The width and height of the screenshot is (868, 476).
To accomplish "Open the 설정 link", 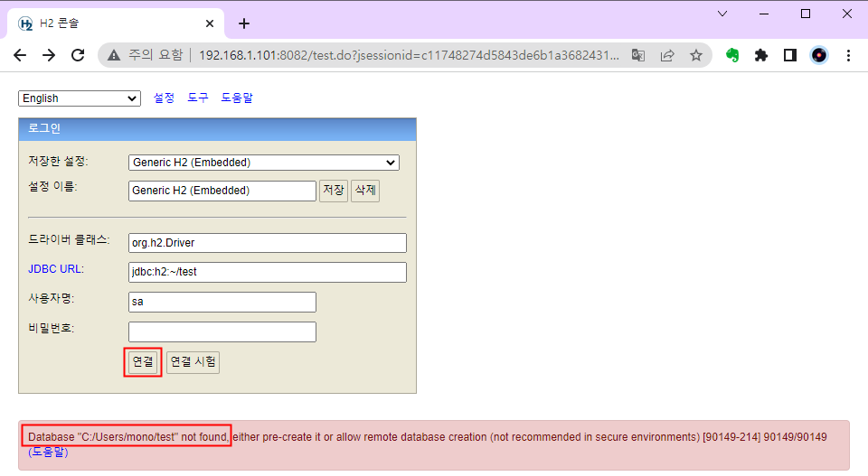I will pyautogui.click(x=164, y=98).
